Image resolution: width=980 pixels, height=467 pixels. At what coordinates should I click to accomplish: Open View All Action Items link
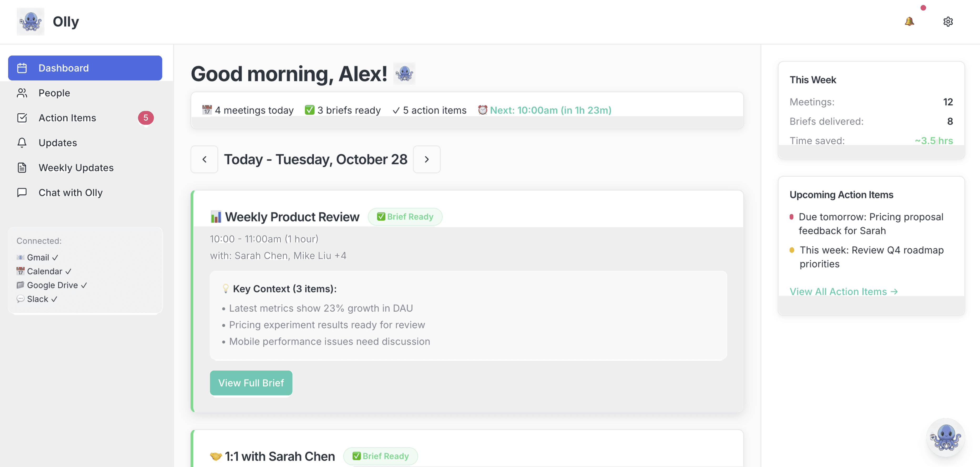coord(843,292)
